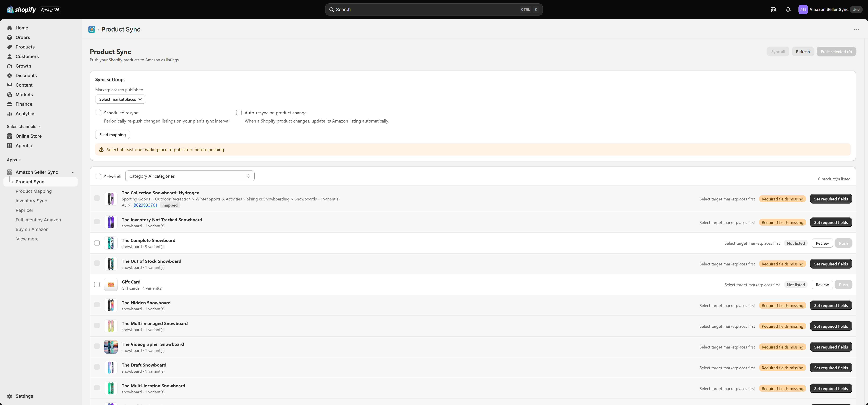The image size is (868, 405).
Task: Click the Products tag icon
Action: coord(9,47)
